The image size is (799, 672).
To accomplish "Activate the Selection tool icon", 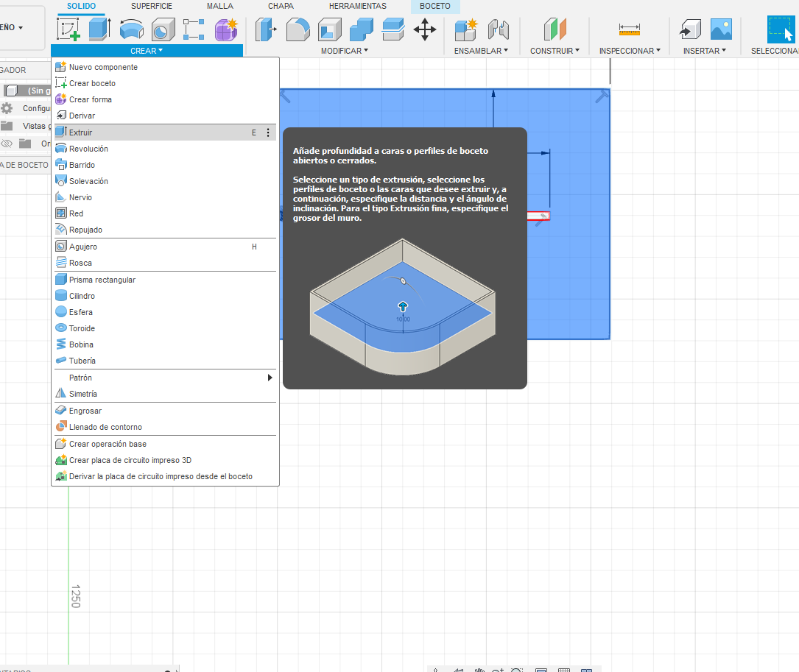I will pyautogui.click(x=780, y=29).
